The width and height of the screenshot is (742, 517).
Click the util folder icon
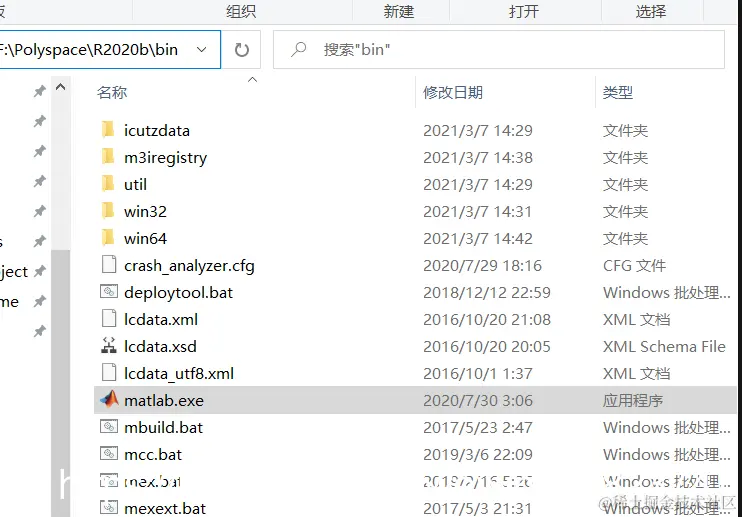(x=108, y=183)
